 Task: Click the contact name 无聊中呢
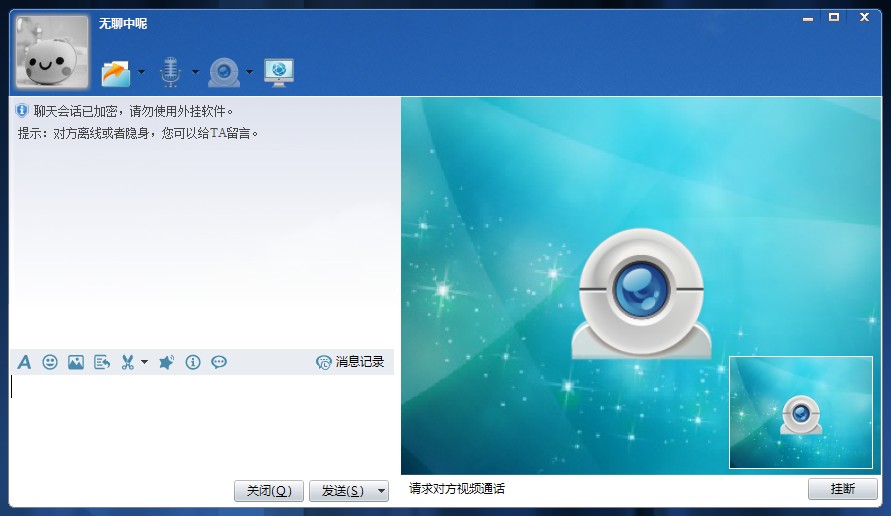coord(123,24)
